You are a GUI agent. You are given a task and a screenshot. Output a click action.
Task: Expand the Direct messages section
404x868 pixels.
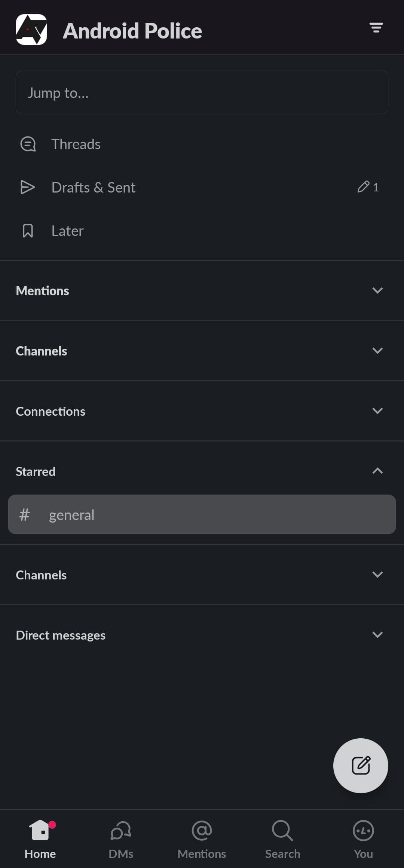[377, 635]
